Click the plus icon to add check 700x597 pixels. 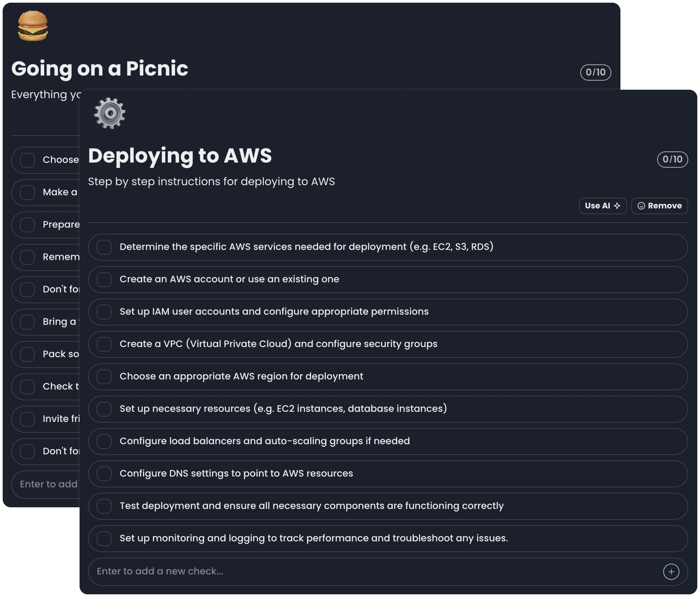tap(671, 572)
